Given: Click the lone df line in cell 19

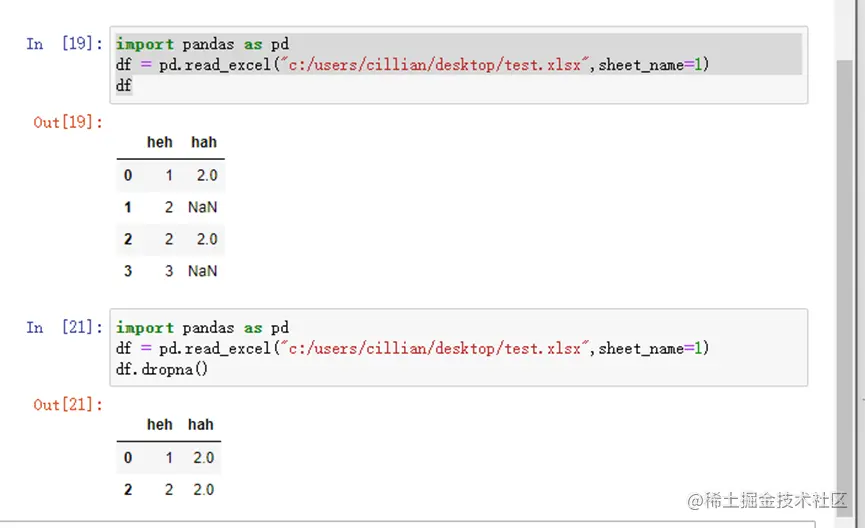Looking at the screenshot, I should coord(124,86).
